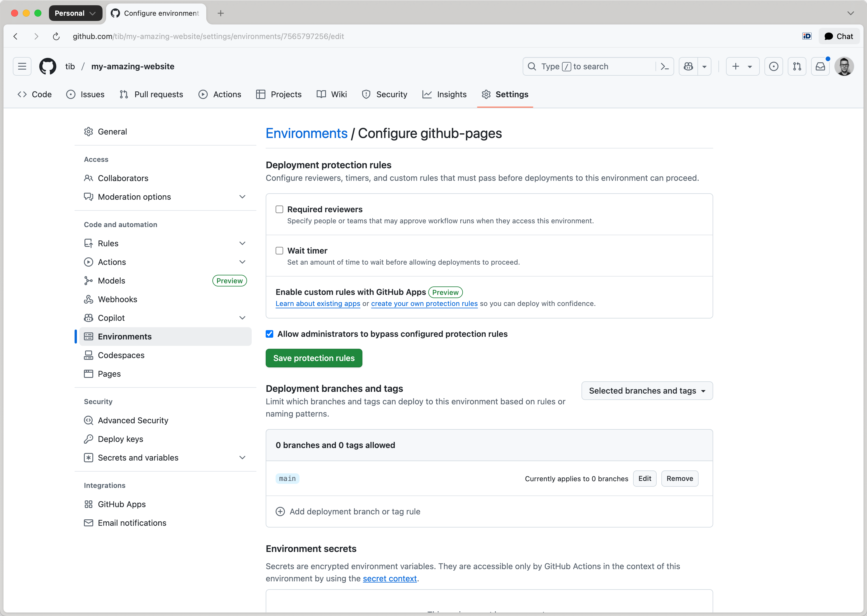Open the GitHub inbox notifications
Screen dimensions: 867x616
pos(820,66)
